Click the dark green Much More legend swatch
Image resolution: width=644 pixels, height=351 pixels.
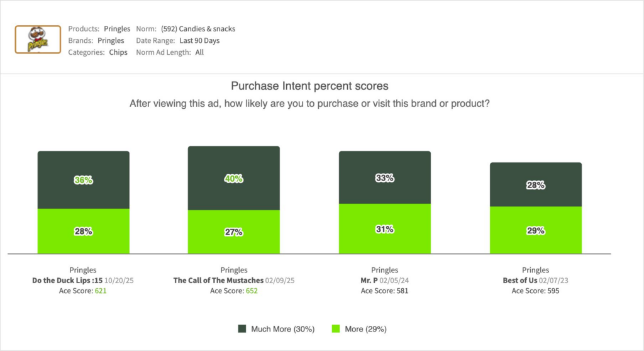pos(242,329)
